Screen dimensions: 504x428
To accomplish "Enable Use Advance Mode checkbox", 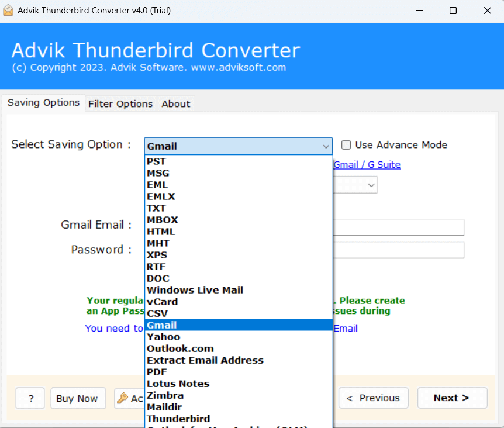I will point(346,145).
